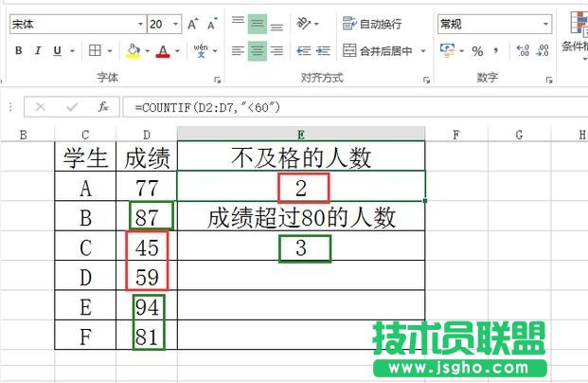Align text right
Image resolution: width=588 pixels, height=383 pixels.
(276, 50)
